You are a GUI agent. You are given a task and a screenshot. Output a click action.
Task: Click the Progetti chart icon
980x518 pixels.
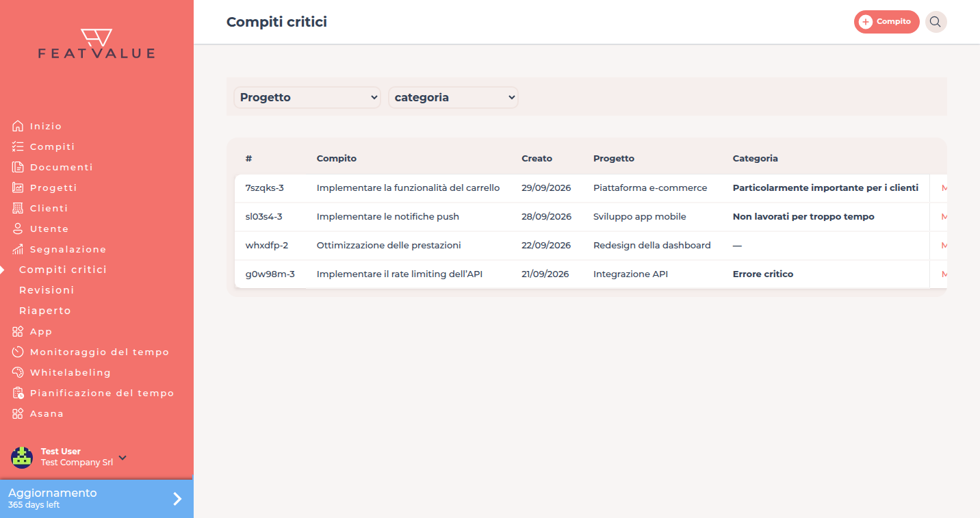(x=18, y=187)
